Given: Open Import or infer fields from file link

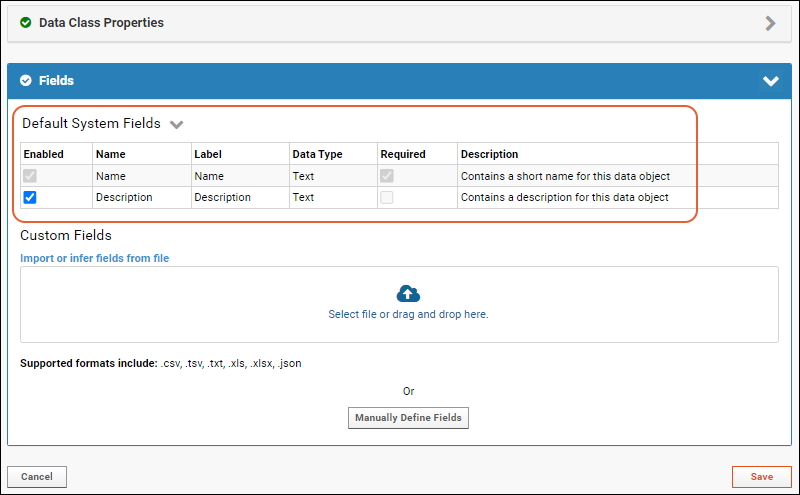Looking at the screenshot, I should point(94,258).
